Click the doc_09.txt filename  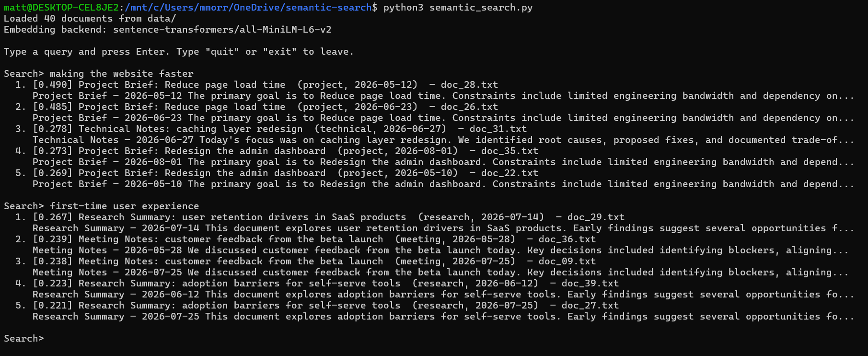pos(567,261)
